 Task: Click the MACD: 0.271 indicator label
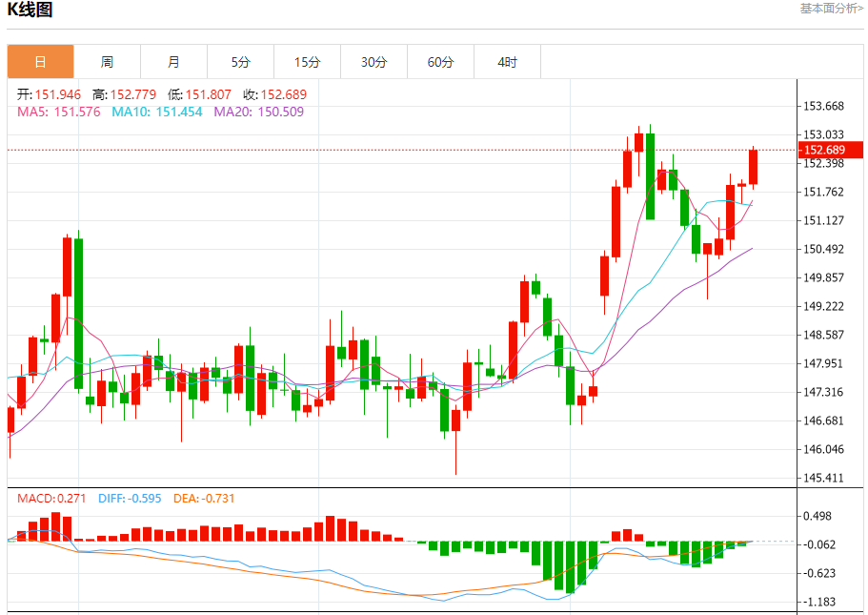click(52, 498)
